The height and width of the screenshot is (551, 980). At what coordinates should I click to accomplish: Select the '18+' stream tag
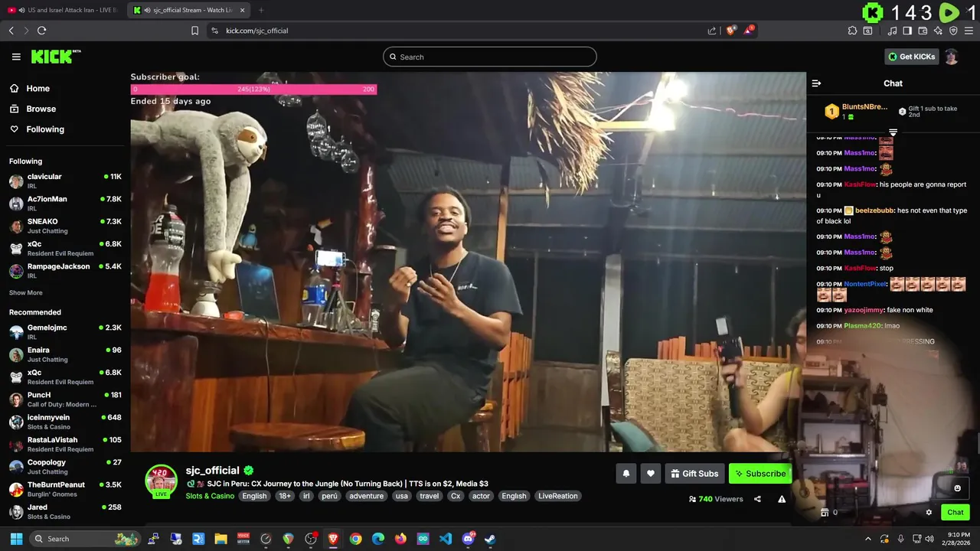[x=285, y=496]
